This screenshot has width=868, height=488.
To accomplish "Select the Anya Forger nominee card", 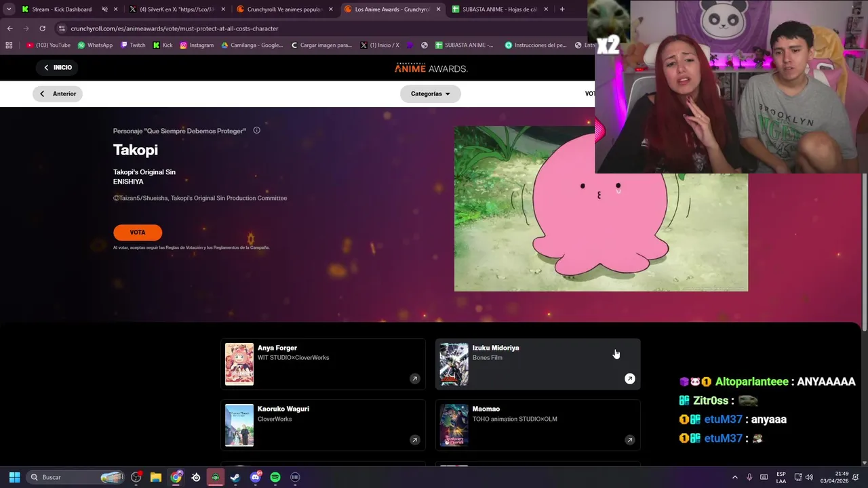I will [x=323, y=364].
